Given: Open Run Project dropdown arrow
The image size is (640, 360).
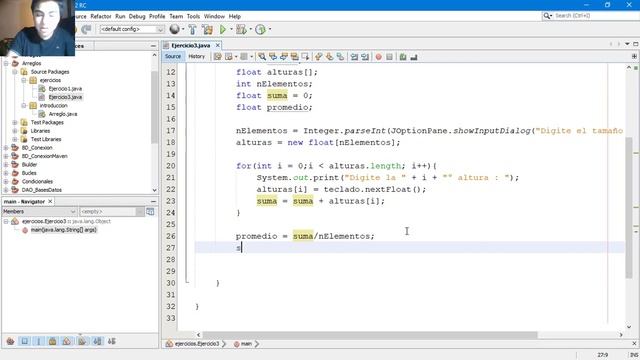Looking at the screenshot, I should [231, 29].
